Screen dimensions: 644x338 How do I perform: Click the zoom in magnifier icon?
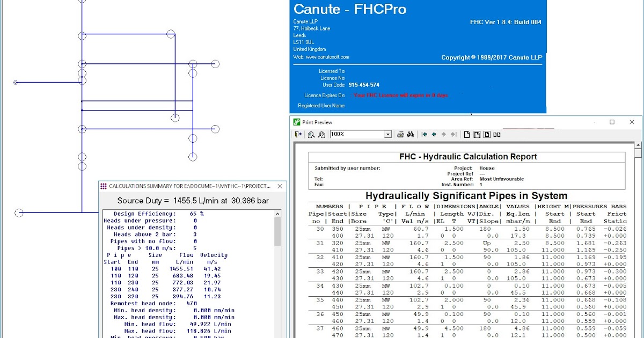coord(311,135)
